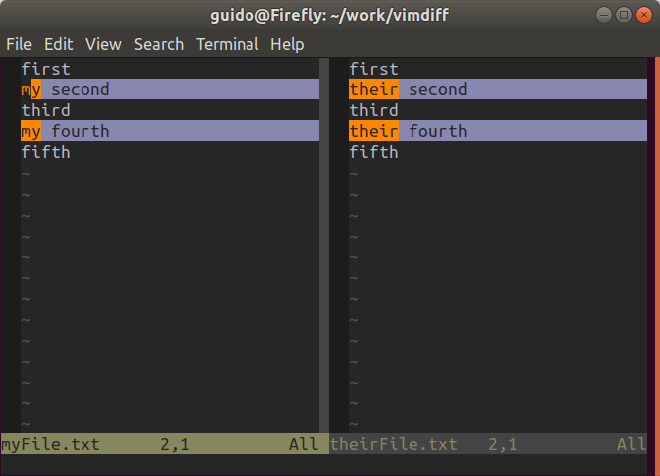This screenshot has width=660, height=476.
Task: Open the Terminal menu
Action: point(227,44)
